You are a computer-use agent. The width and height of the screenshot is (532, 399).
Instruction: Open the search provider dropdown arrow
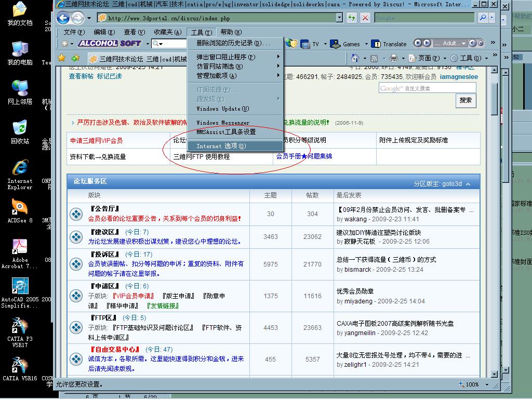(x=492, y=18)
